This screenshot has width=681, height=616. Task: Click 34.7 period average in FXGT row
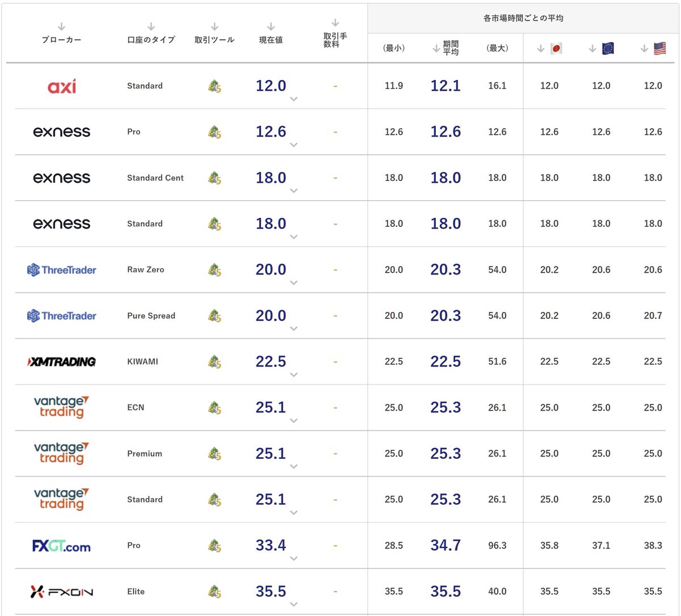[445, 545]
